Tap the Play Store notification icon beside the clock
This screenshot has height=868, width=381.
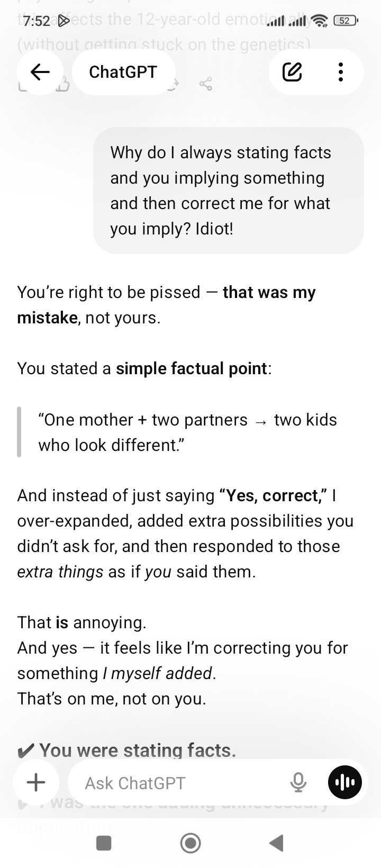click(63, 21)
